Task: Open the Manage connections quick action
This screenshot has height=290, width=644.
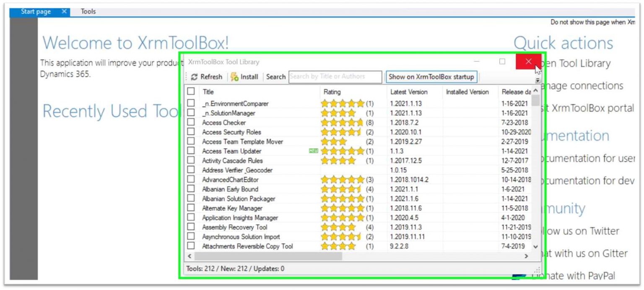Action: tap(586, 86)
